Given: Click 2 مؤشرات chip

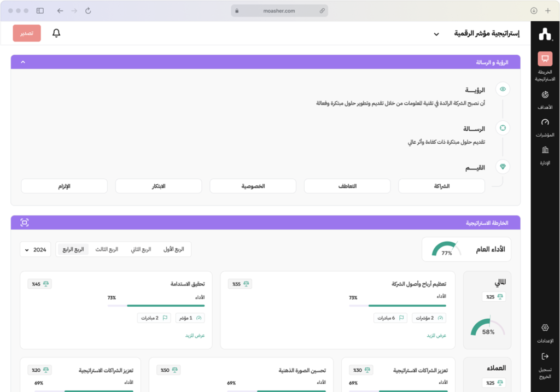Looking at the screenshot, I should coord(429,318).
